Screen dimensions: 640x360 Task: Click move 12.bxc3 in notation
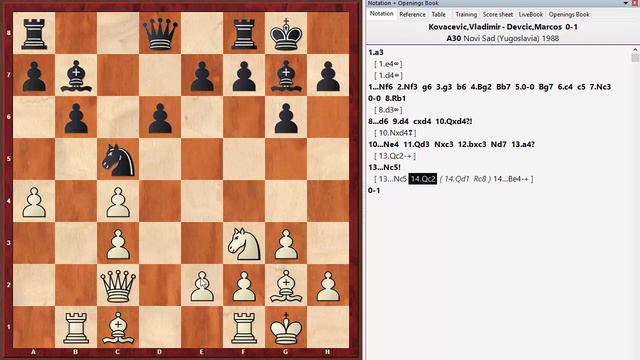(x=472, y=144)
